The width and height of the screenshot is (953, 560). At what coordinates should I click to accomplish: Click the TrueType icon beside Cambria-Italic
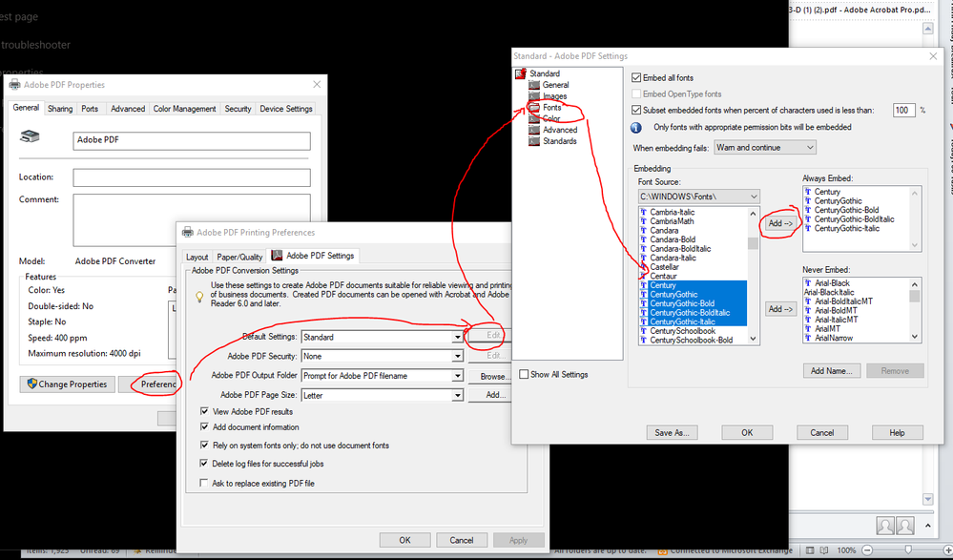pos(644,212)
